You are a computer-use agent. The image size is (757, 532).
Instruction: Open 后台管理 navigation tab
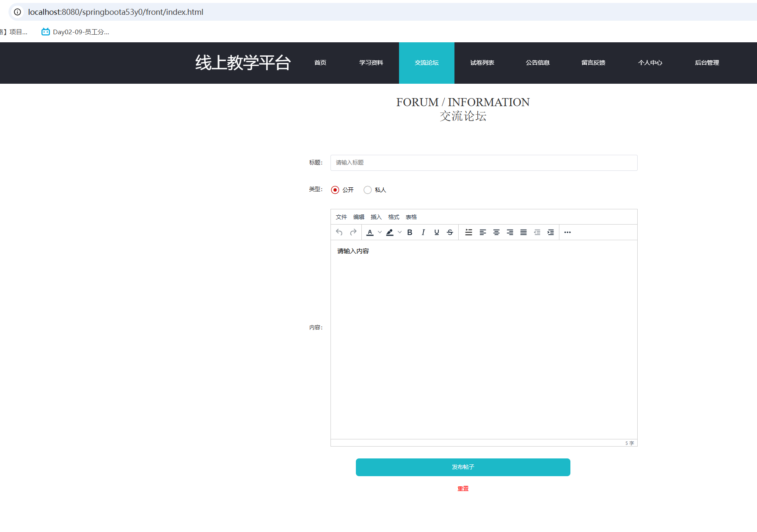click(x=707, y=63)
